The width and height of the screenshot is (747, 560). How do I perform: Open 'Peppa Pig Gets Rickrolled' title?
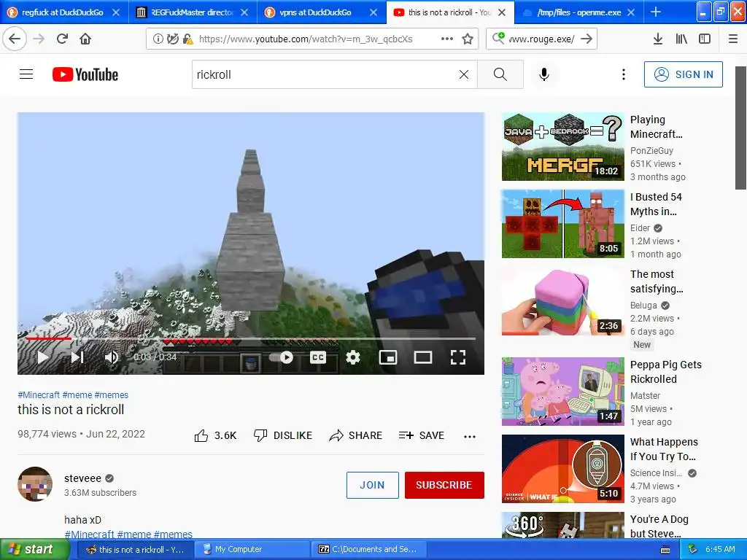coord(665,372)
